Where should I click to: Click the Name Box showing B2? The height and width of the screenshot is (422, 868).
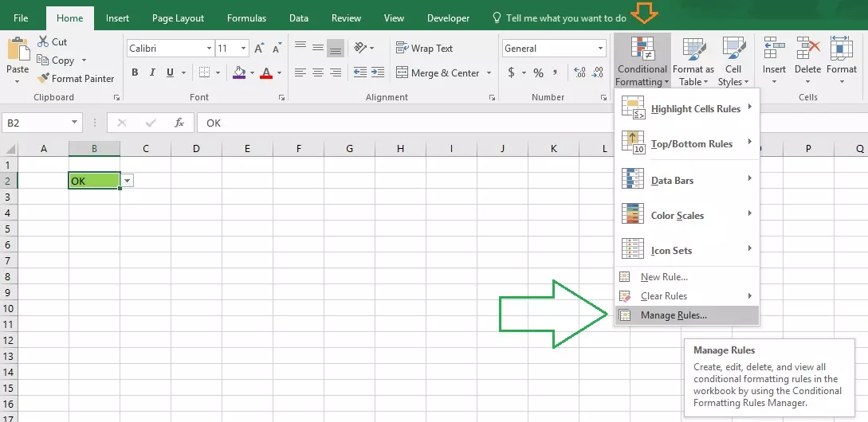(x=37, y=123)
